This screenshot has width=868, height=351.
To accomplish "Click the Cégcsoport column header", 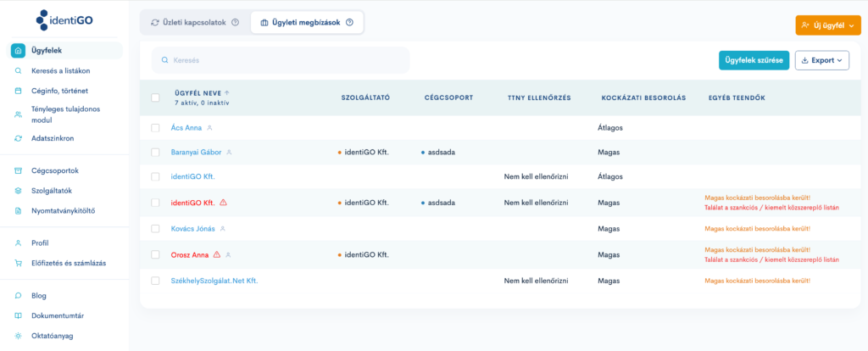I will click(449, 97).
